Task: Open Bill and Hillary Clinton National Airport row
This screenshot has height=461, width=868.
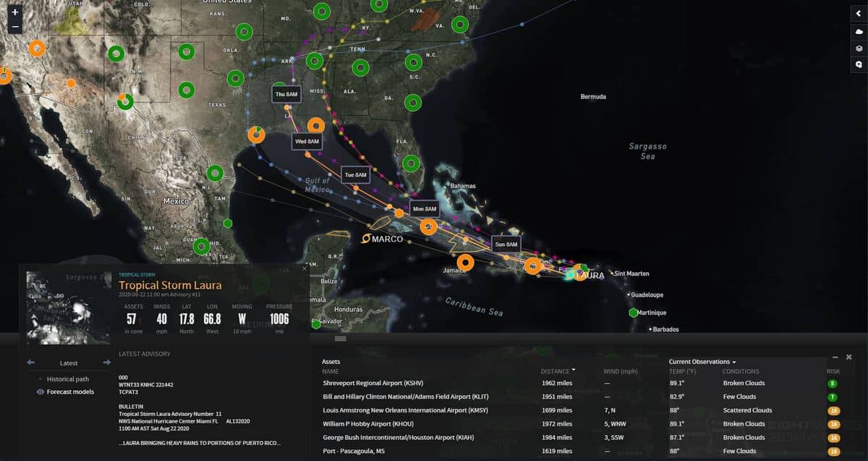Action: [x=582, y=397]
